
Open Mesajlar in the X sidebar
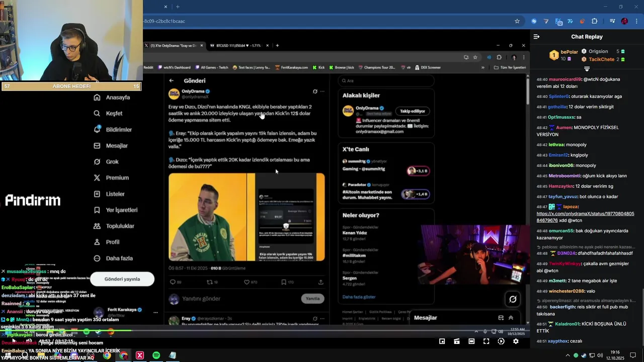111,146
